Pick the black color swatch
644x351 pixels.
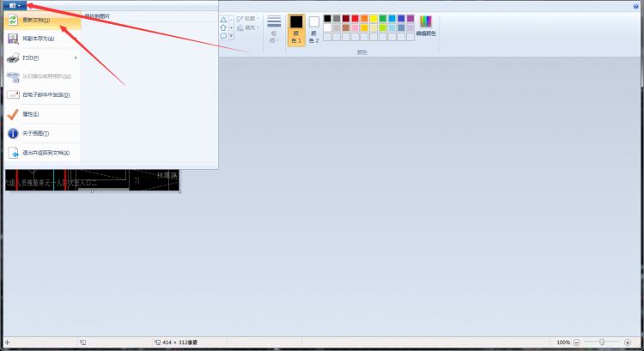point(327,19)
